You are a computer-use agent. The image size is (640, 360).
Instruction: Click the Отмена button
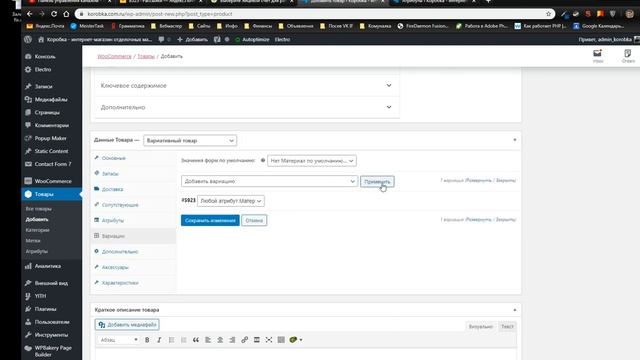pos(254,220)
